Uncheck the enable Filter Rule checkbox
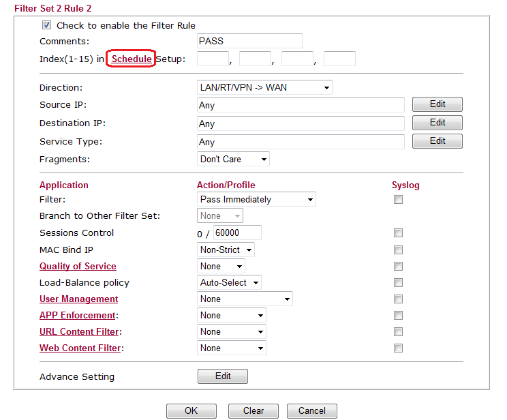Viewport: 507px width, 420px height. click(46, 25)
